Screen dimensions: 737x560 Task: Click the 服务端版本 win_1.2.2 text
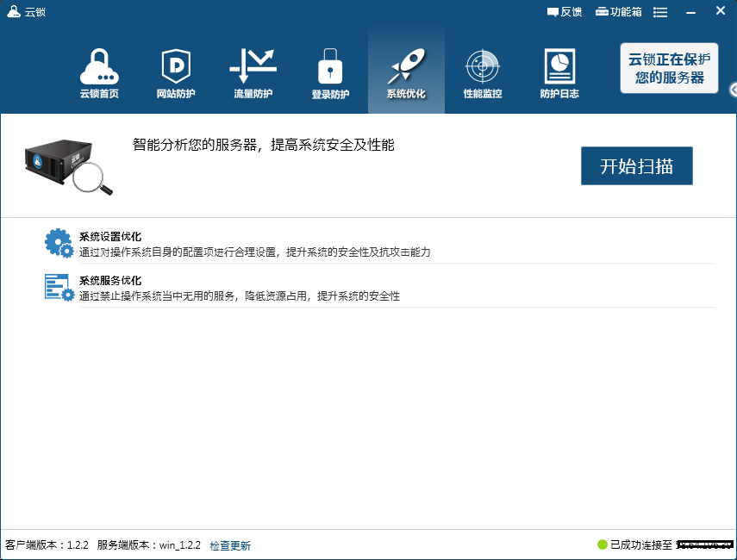point(148,545)
